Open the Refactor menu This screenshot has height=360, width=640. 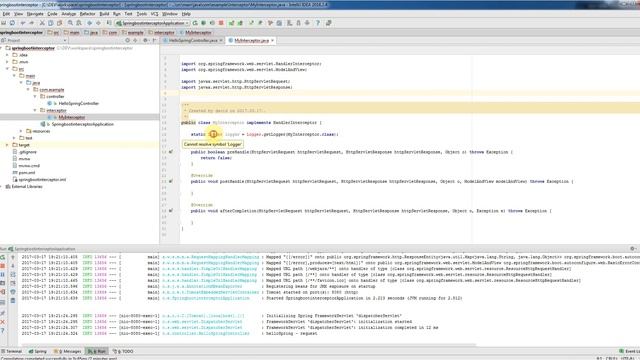click(87, 14)
